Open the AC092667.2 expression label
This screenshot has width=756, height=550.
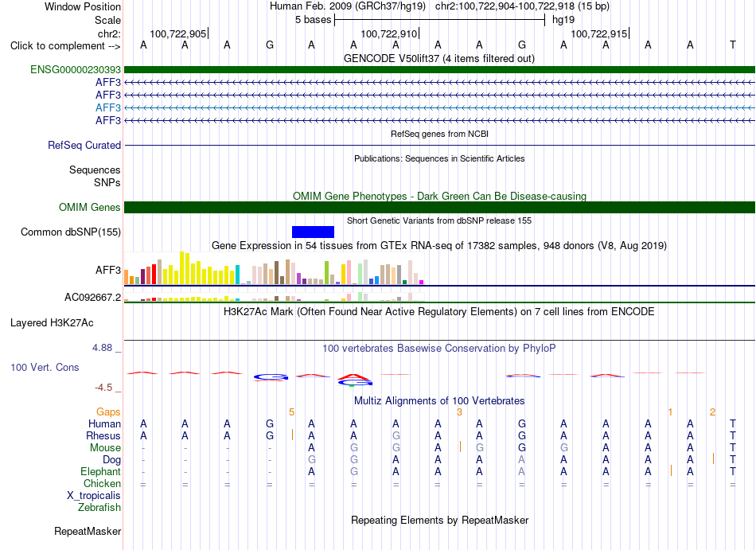coord(93,298)
